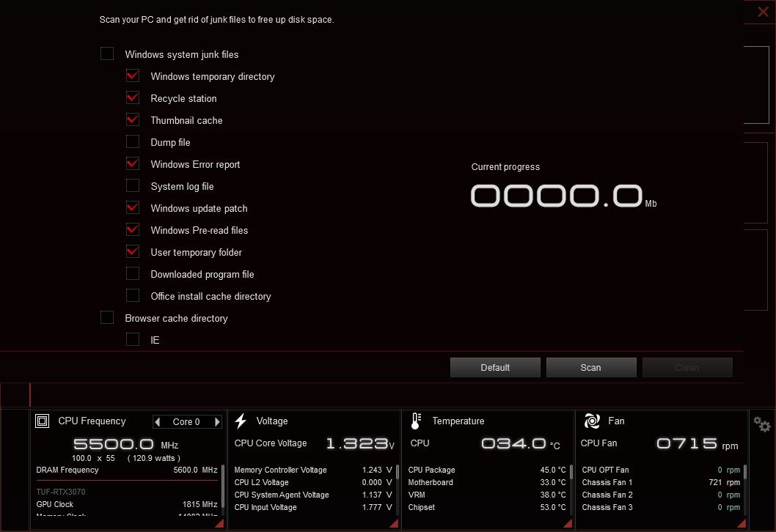Viewport: 776px width, 532px height.
Task: Start junk file Scan button
Action: 591,367
